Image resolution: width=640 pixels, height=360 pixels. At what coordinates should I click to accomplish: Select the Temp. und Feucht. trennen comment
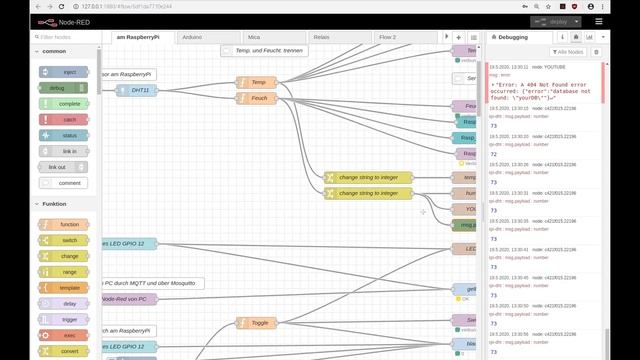[x=264, y=51]
